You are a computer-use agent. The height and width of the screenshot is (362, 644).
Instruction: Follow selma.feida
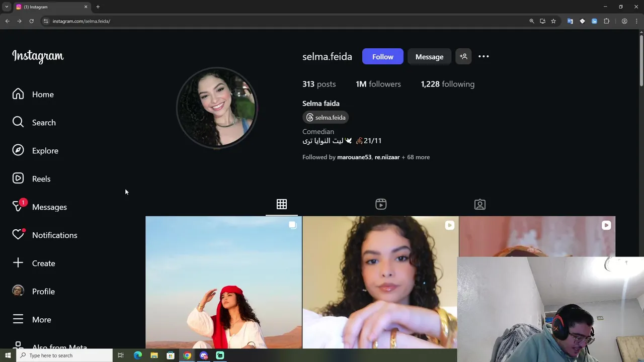(x=383, y=57)
